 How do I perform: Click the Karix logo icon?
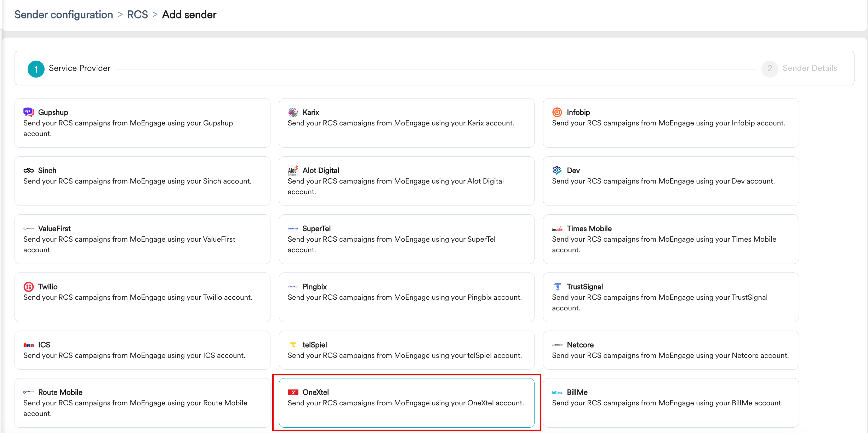(293, 112)
